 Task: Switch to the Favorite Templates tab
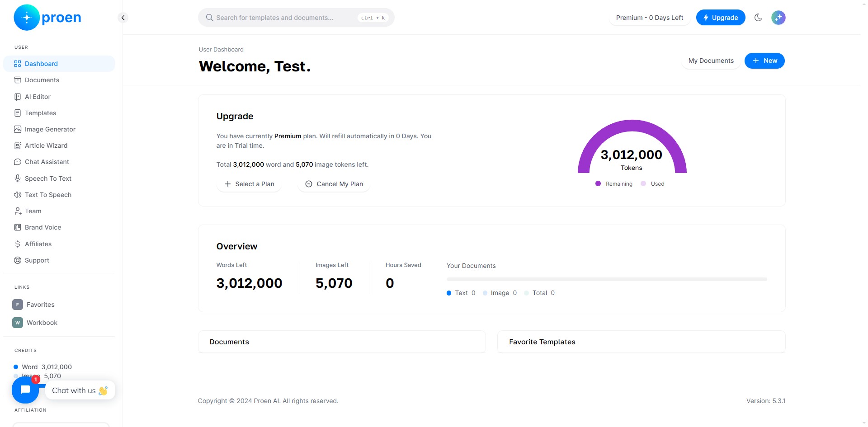click(542, 342)
